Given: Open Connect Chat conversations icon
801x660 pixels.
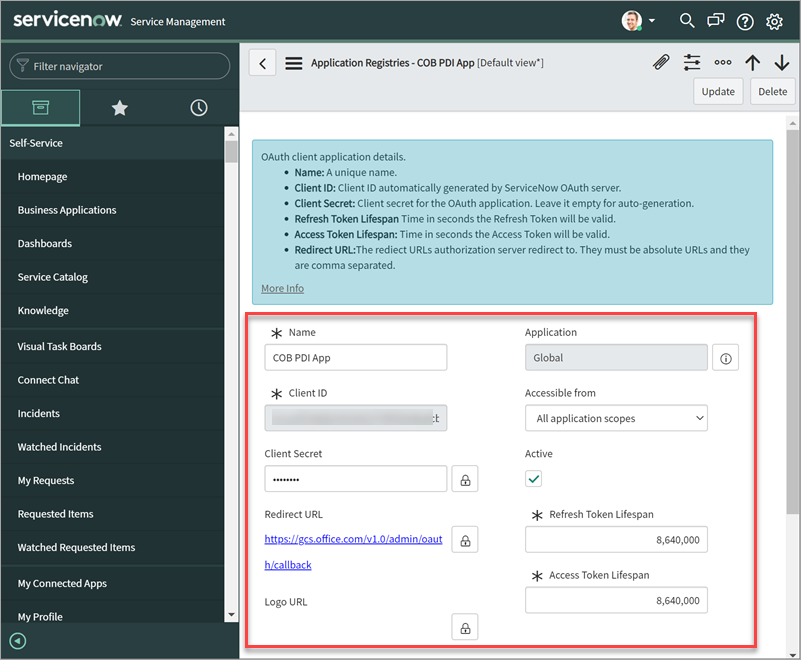Looking at the screenshot, I should (x=715, y=20).
